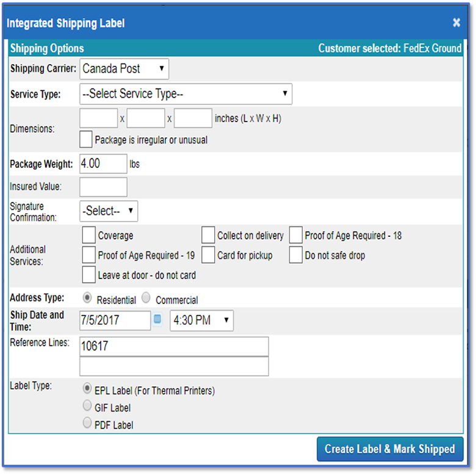Expand the Service Type dropdown

(186, 94)
